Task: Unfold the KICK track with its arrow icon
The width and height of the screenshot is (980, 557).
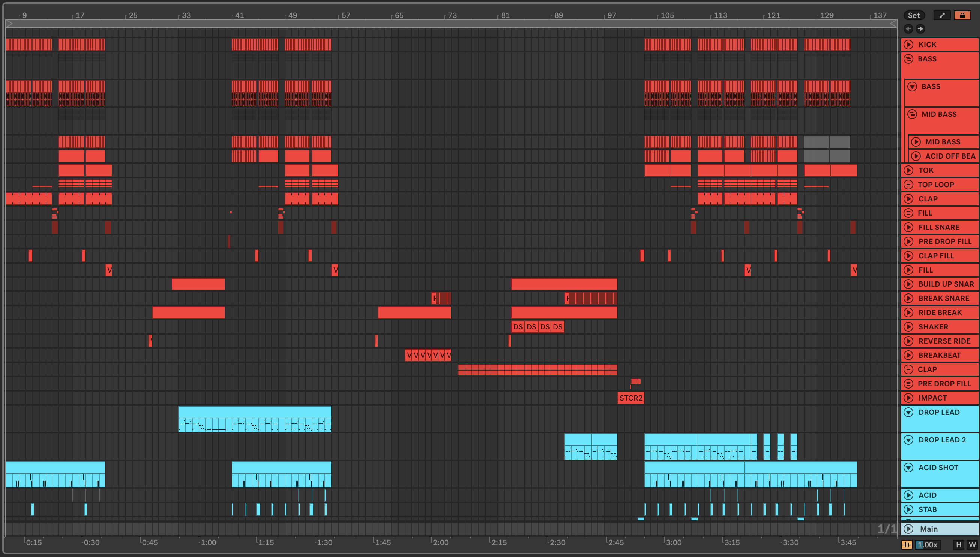Action: (908, 45)
